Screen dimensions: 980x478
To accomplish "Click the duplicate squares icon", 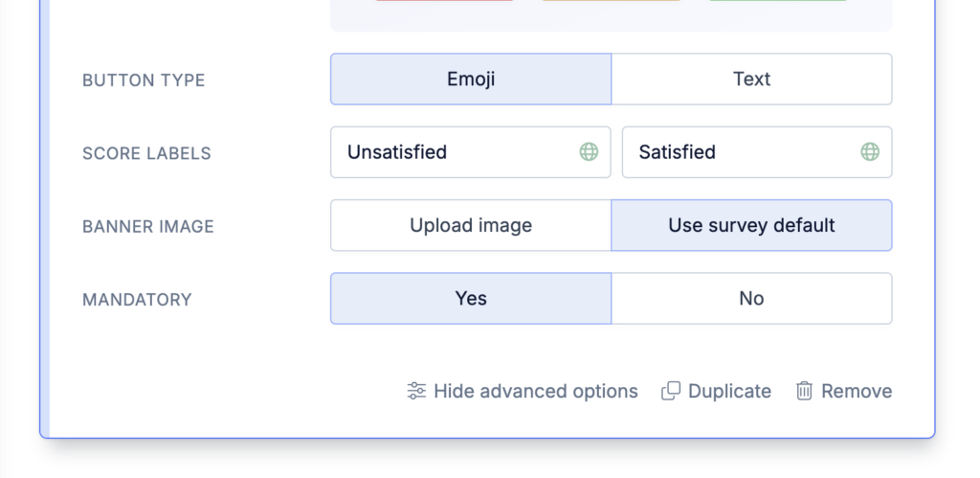I will (x=671, y=391).
